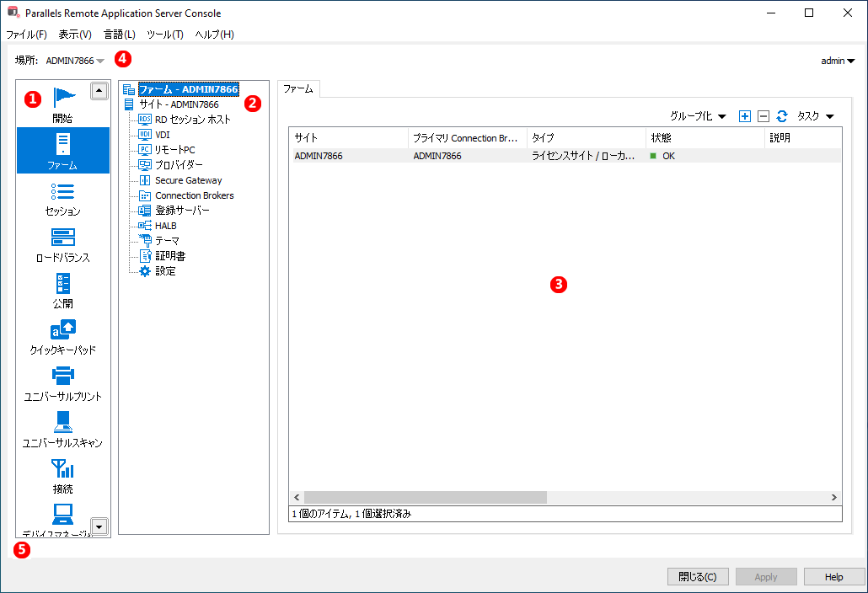Open the 開始 (Start) category in sidebar
The width and height of the screenshot is (868, 593).
[x=63, y=104]
